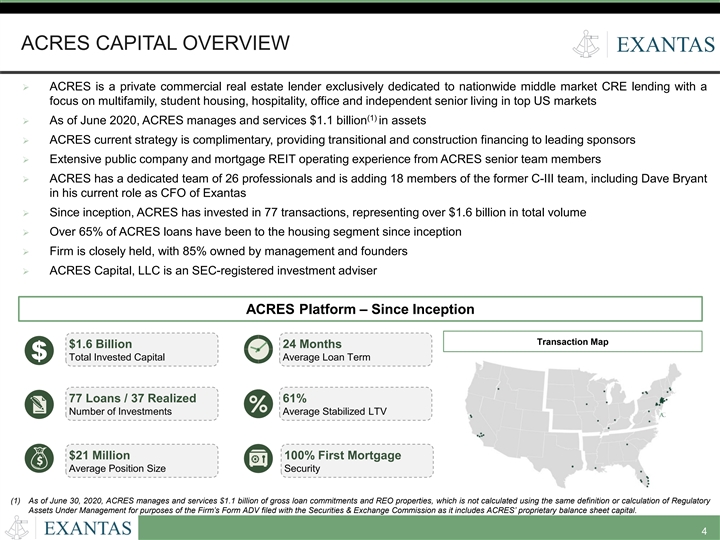The width and height of the screenshot is (720, 540).
Task: Click the bullet about June 2020 assets managed
Action: [x=237, y=120]
